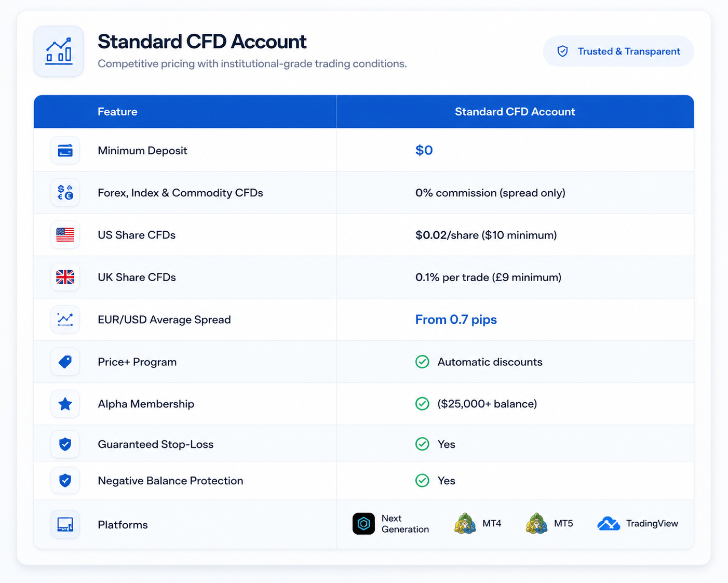Click the Guaranteed Stop-Loss label
The height and width of the screenshot is (583, 728).
click(156, 444)
